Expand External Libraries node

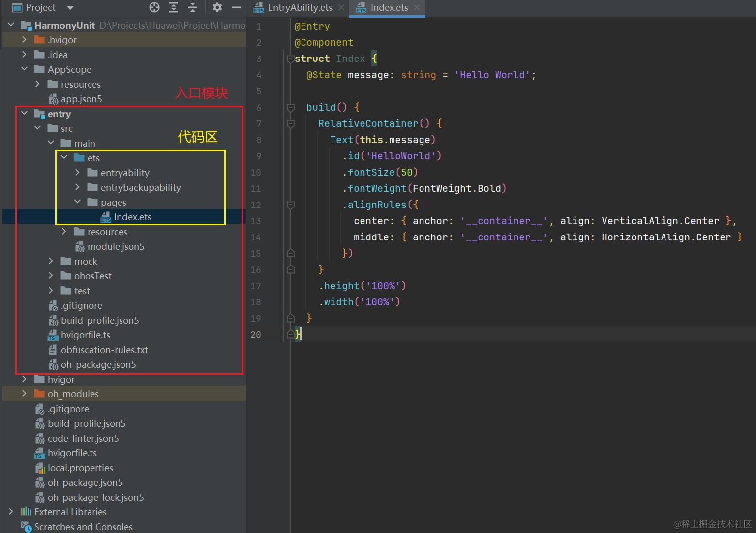point(11,511)
